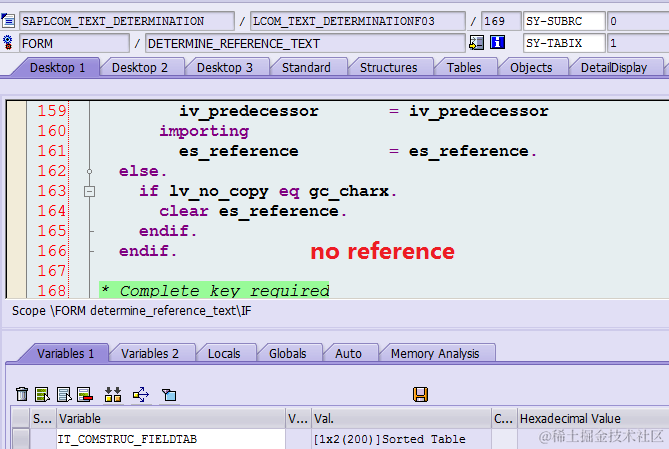Switch to Variables 2 tab
This screenshot has height=449, width=669.
pos(150,353)
